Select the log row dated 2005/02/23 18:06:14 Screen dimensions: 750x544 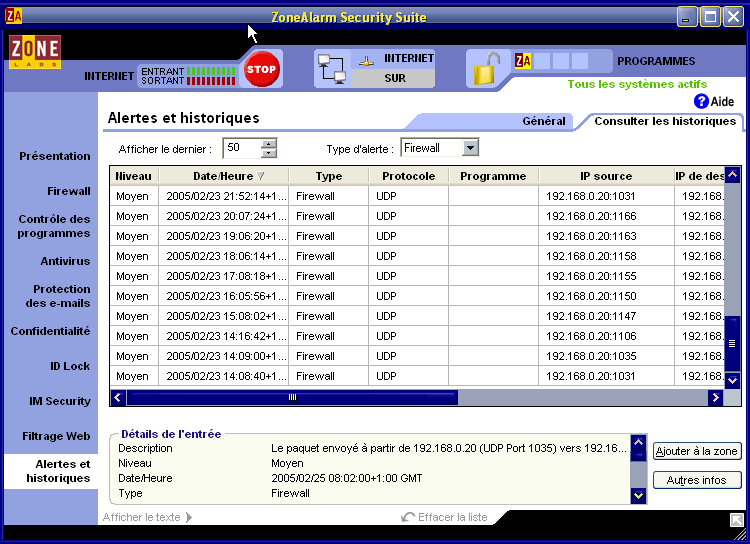coord(417,256)
